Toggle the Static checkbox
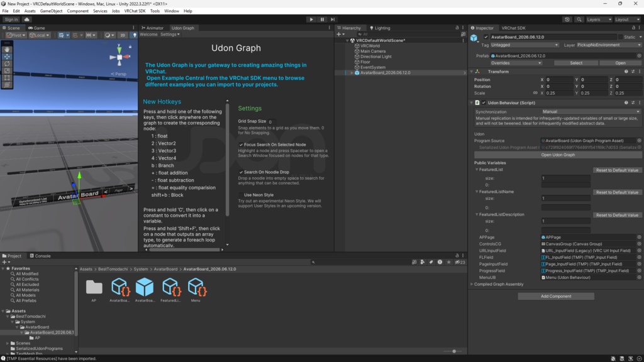This screenshot has width=644, height=362. coord(621,37)
